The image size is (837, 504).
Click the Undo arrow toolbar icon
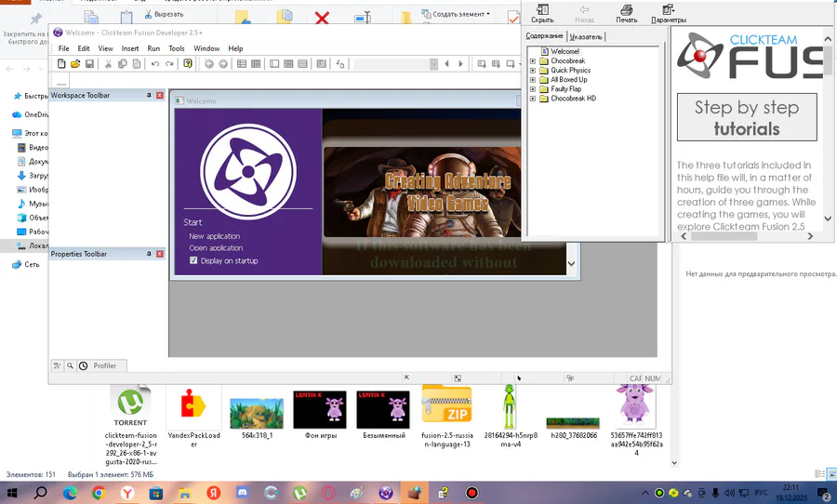154,64
